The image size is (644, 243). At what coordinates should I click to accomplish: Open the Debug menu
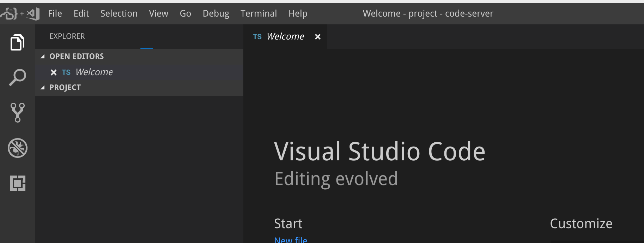(216, 13)
